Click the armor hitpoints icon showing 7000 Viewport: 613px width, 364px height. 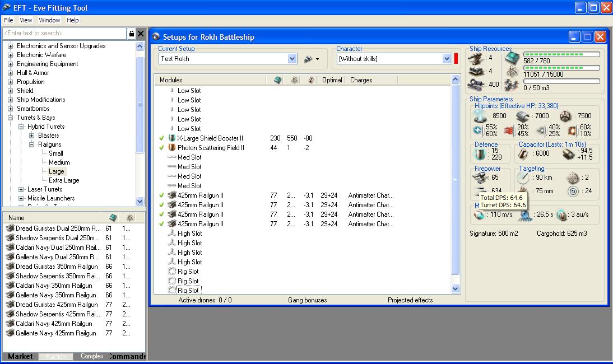(522, 116)
